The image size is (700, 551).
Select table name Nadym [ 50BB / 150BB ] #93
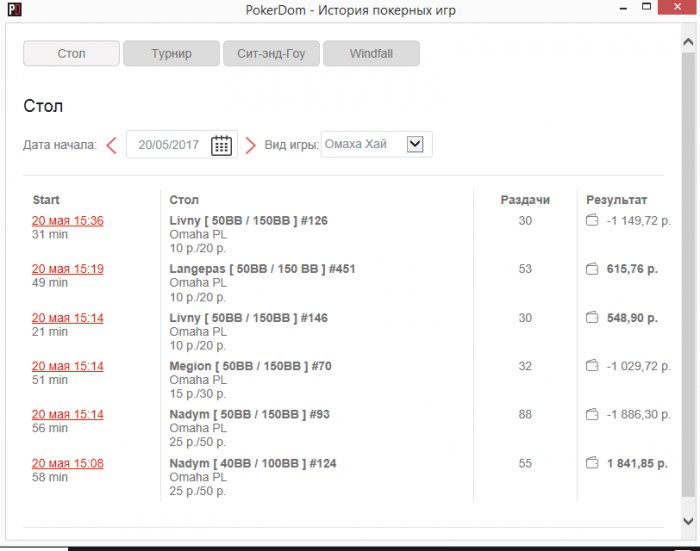(x=249, y=414)
